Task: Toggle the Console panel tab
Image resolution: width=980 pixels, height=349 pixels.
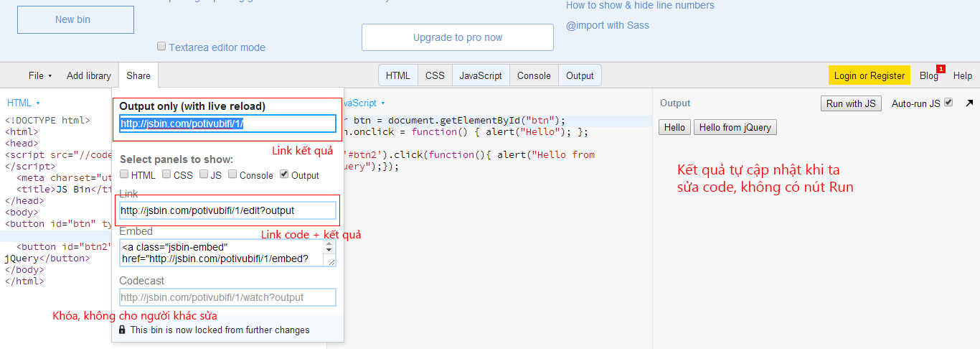Action: pos(534,75)
